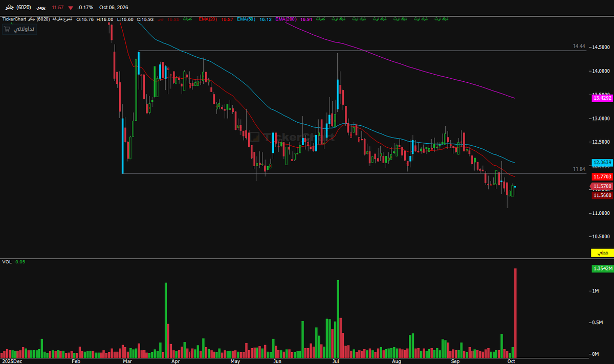This screenshot has height=364, width=614.
Task: Click the Feb time axis label
Action: point(76,361)
